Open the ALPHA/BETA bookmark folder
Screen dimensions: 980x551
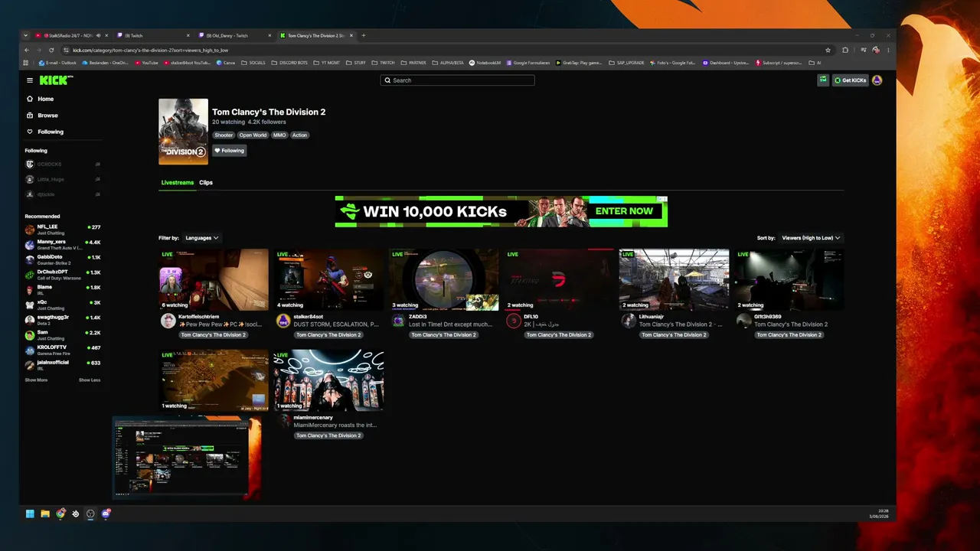pos(448,63)
